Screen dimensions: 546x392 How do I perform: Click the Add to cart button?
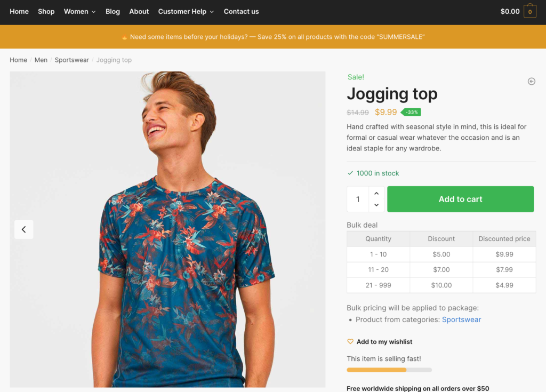(460, 199)
